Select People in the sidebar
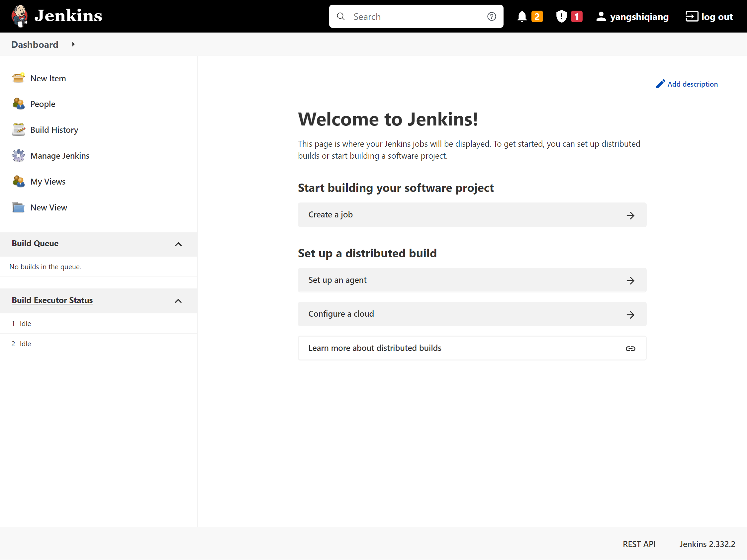This screenshot has width=747, height=560. point(43,104)
